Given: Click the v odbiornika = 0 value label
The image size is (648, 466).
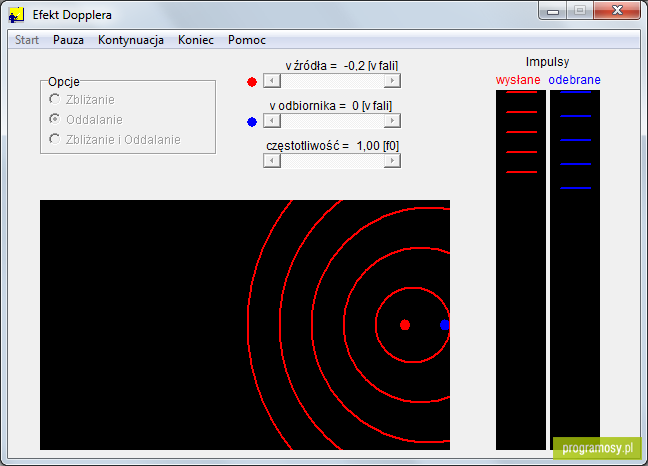Looking at the screenshot, I should click(331, 106).
